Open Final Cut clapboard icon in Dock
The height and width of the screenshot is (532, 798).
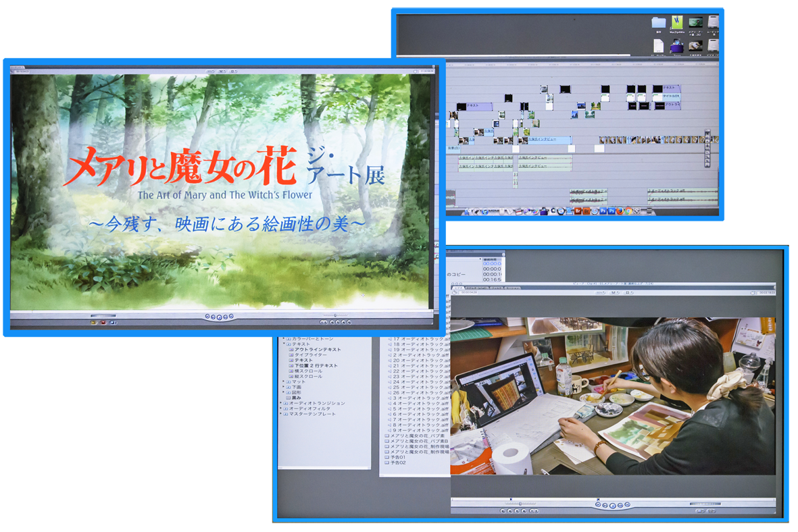[518, 211]
